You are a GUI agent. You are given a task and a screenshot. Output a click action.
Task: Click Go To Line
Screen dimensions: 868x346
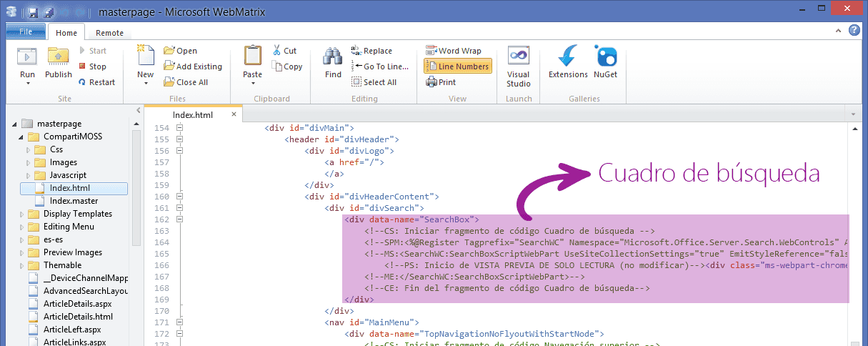380,66
